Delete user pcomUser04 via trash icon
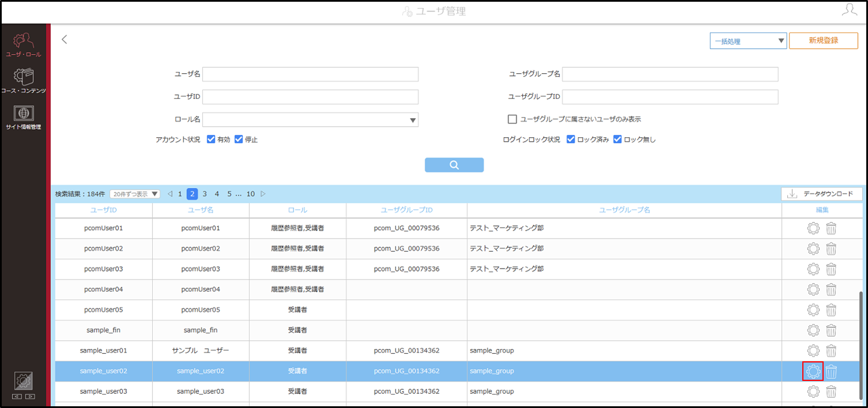The width and height of the screenshot is (868, 408). pos(831,289)
